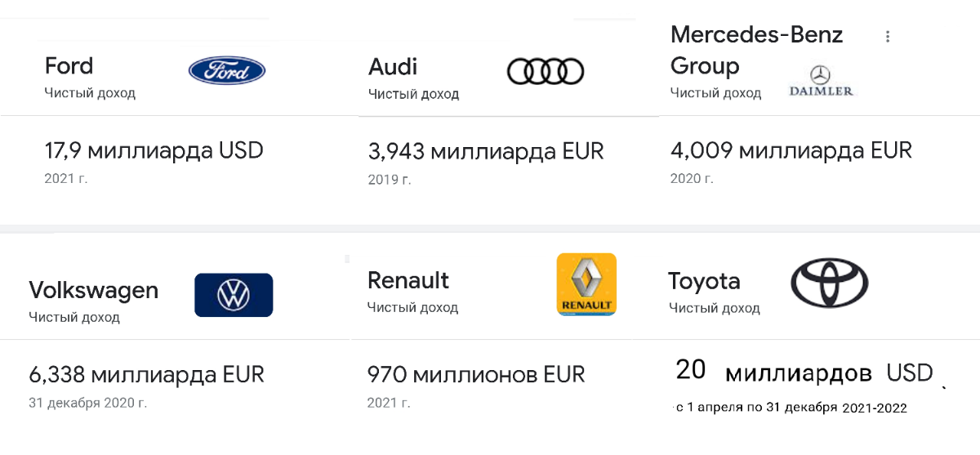Click the yellow Renault logo

tap(586, 283)
